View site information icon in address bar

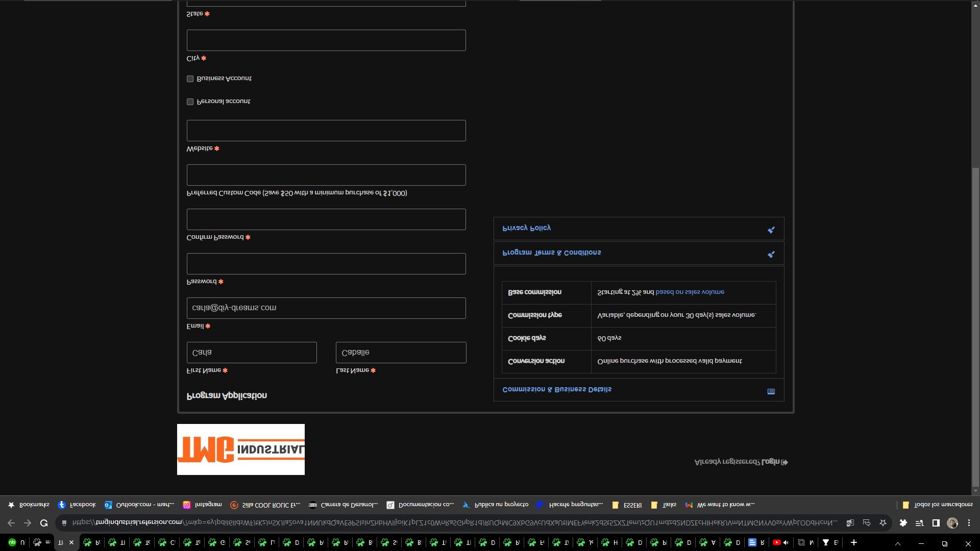64,523
